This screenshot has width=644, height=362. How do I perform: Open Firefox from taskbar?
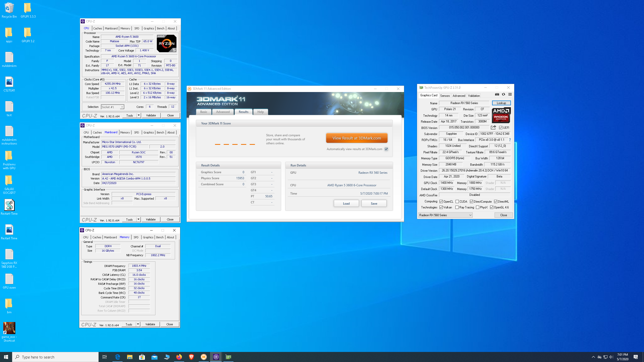coord(179,357)
